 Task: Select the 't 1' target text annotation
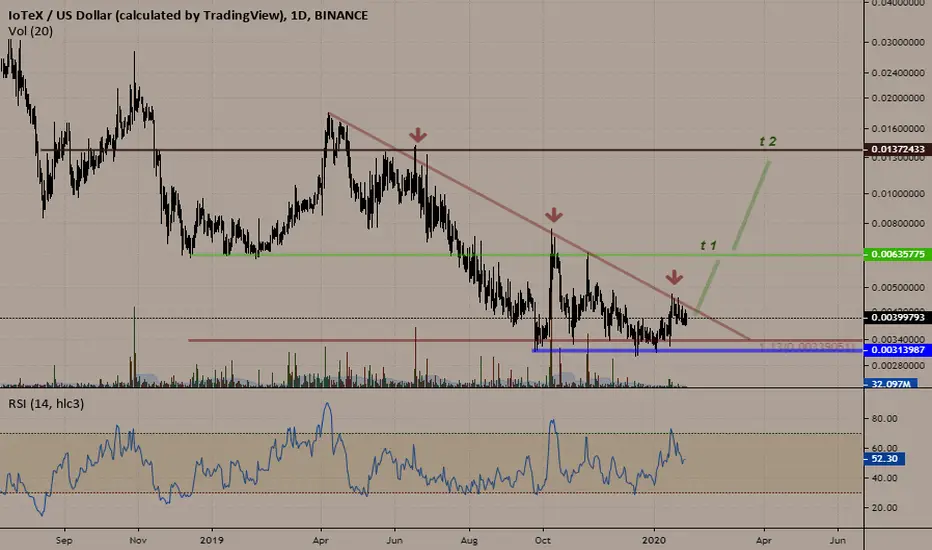coord(708,246)
